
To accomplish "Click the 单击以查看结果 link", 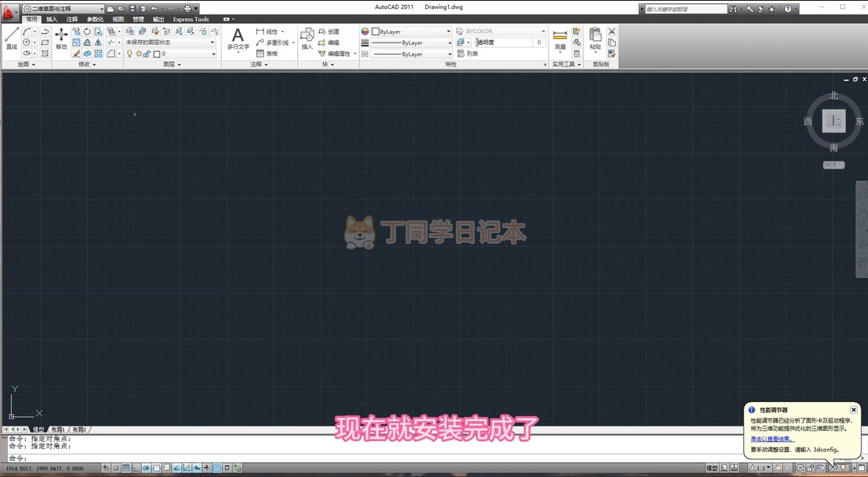I will [x=772, y=439].
